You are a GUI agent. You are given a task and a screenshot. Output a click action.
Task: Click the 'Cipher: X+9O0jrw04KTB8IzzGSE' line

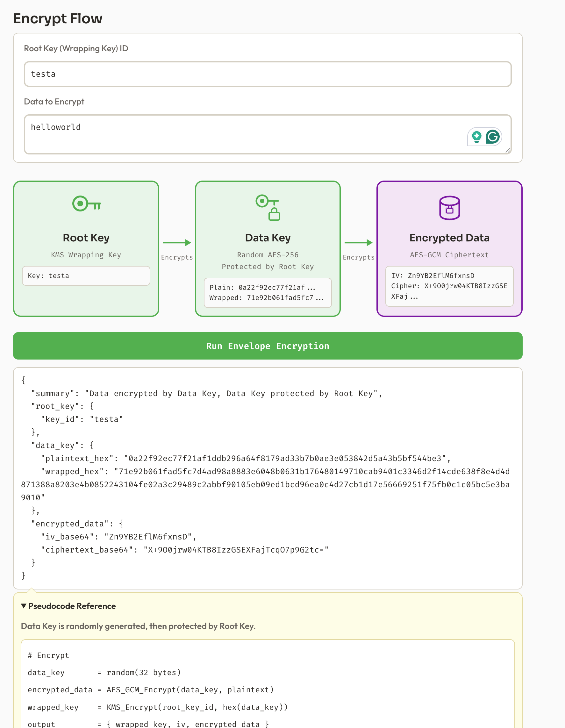[x=449, y=286]
